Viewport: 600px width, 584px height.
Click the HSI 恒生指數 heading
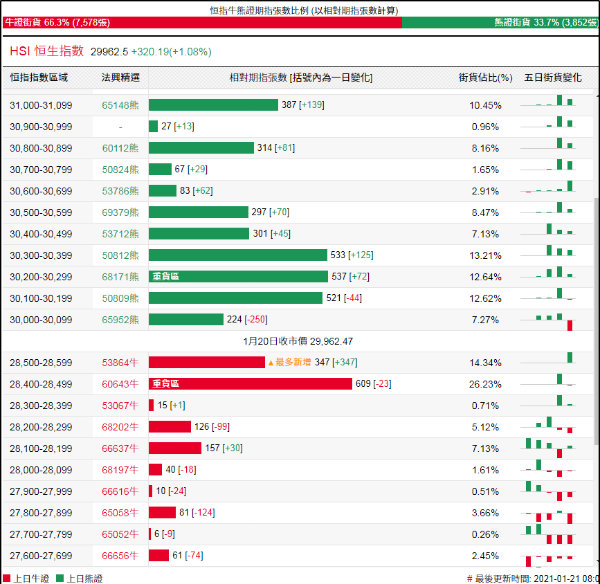click(47, 51)
